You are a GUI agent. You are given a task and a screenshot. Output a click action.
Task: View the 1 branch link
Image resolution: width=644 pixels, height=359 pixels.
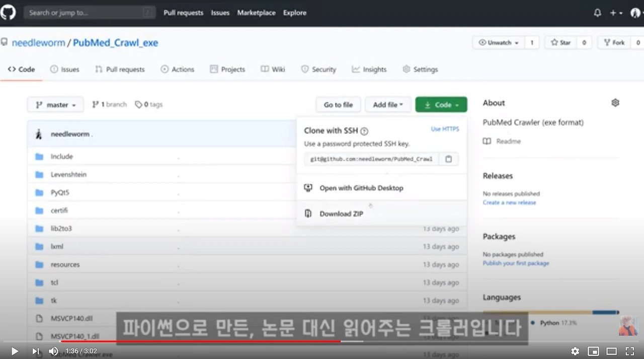click(x=109, y=105)
